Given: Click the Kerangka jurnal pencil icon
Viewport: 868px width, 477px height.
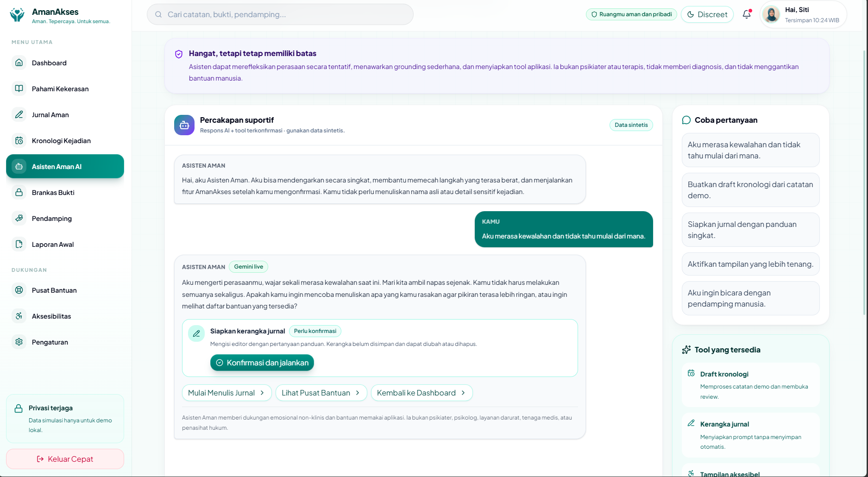Looking at the screenshot, I should click(691, 423).
